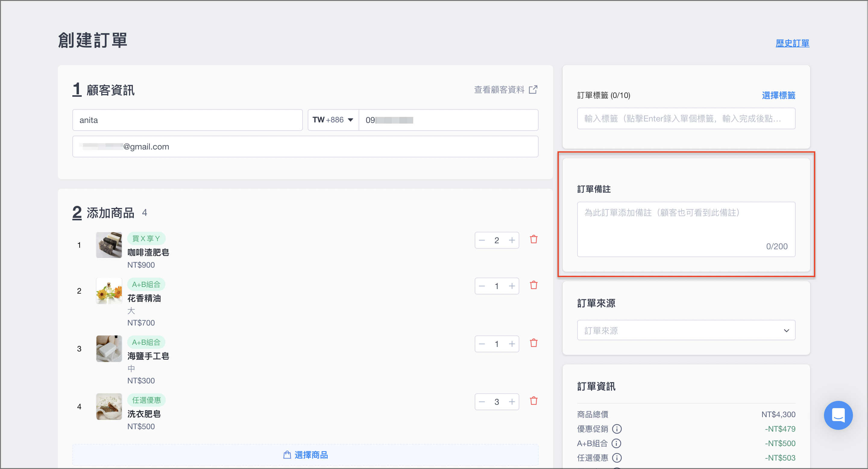This screenshot has width=868, height=469.
Task: Decrease quantity of 咖啡渣肥皂
Action: click(482, 240)
